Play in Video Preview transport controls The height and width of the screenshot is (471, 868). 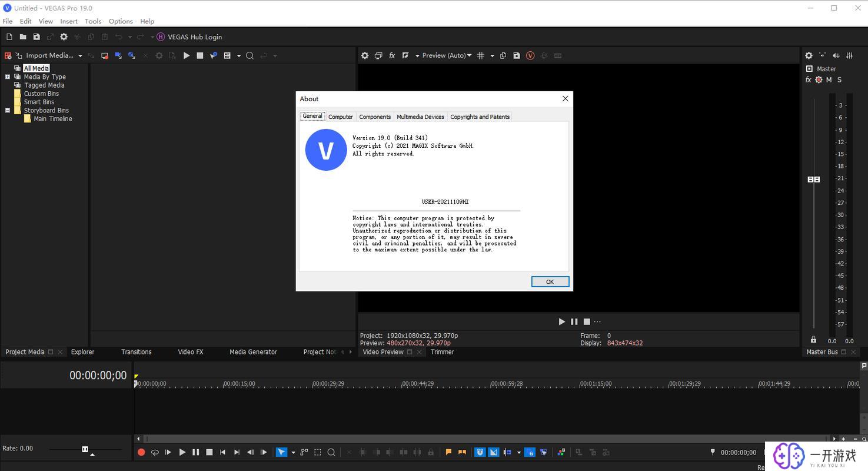pyautogui.click(x=561, y=321)
